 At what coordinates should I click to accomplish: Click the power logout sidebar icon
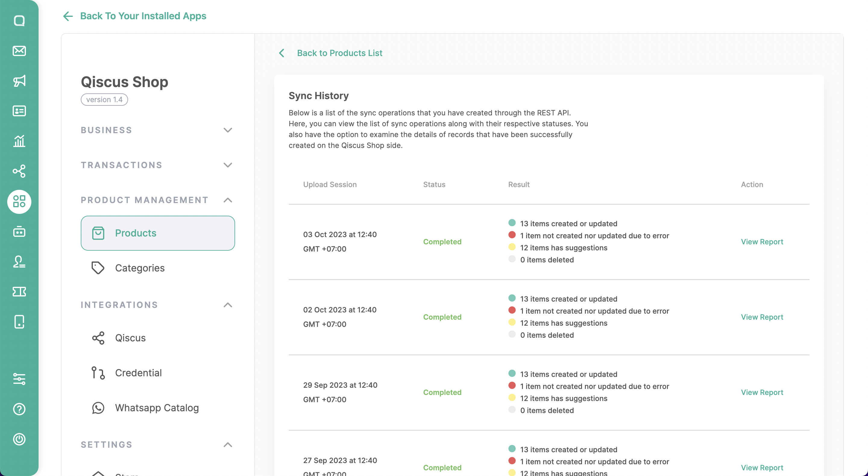pos(19,439)
